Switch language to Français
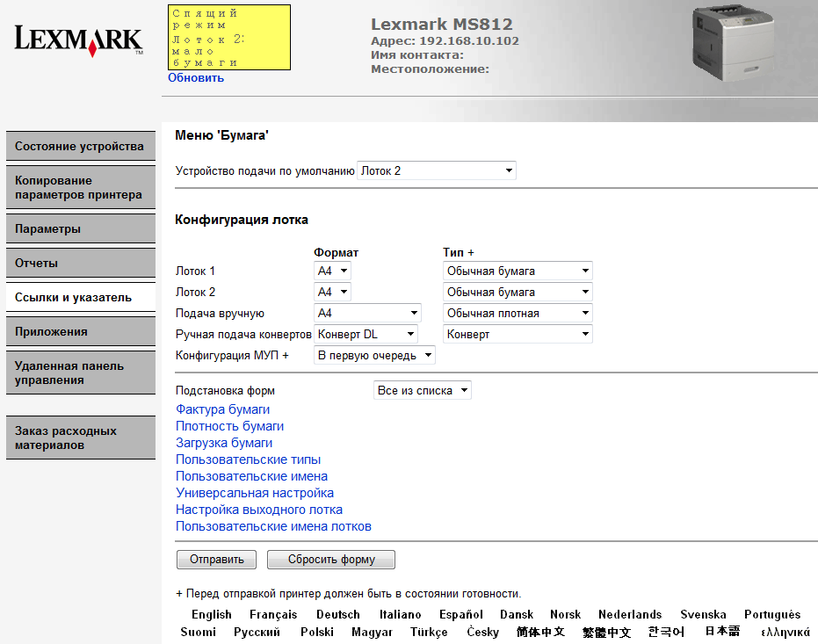 click(x=273, y=614)
